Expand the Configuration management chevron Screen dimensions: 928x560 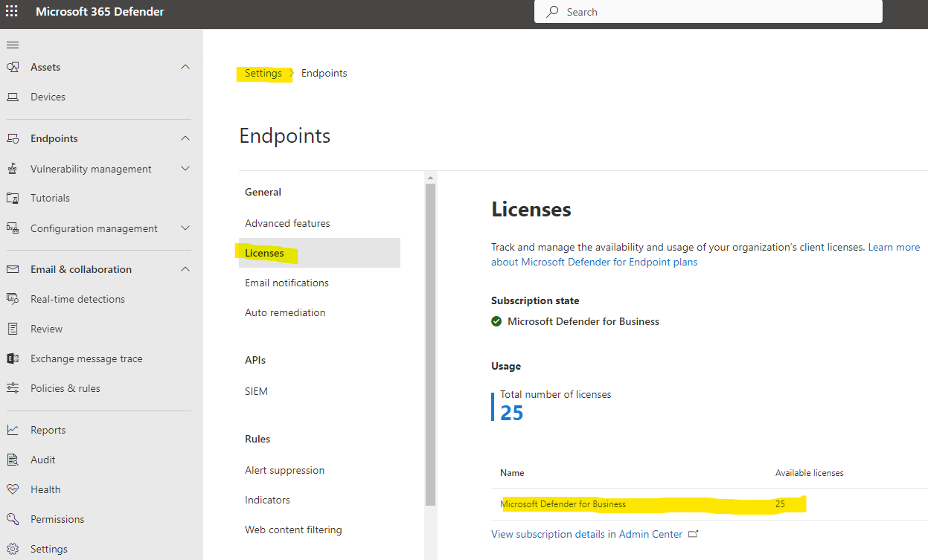[x=185, y=228]
